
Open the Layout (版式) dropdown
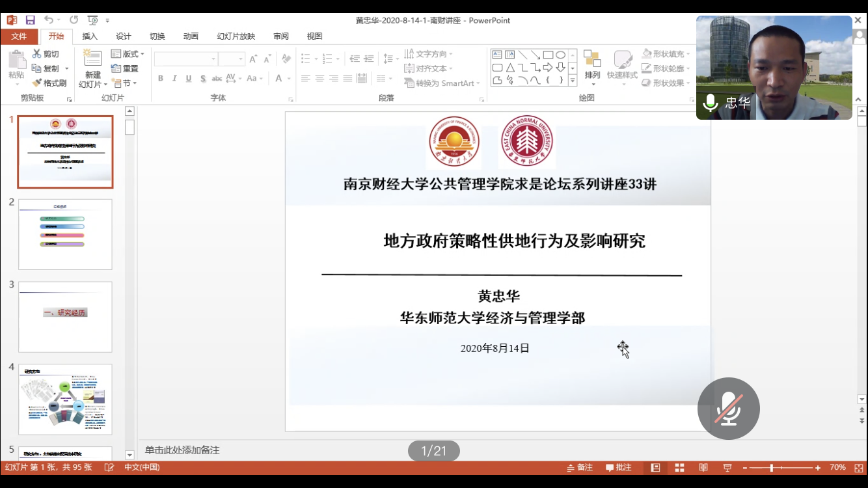(128, 54)
